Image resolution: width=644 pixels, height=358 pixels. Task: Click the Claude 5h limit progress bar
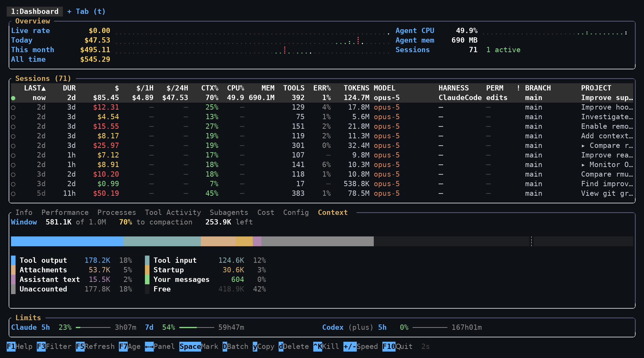tap(93, 327)
